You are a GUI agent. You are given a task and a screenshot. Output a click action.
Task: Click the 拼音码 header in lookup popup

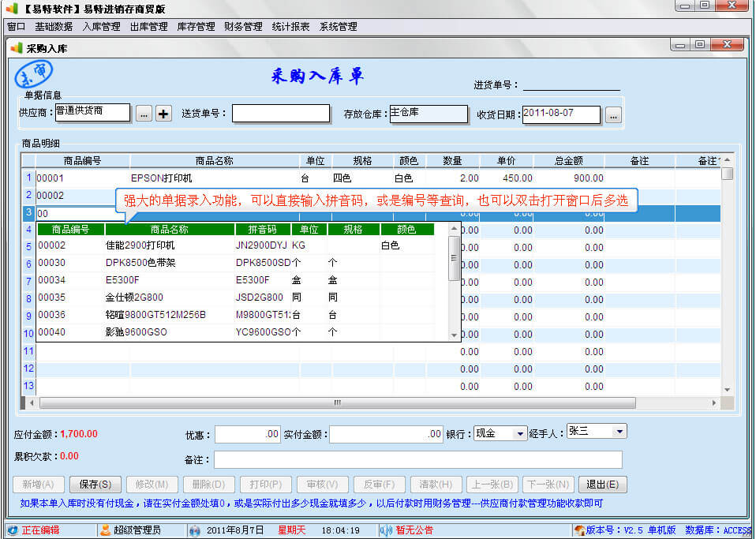click(262, 230)
